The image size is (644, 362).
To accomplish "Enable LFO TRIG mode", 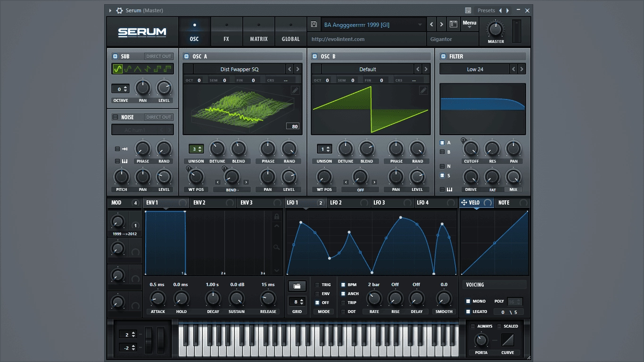I will [x=317, y=285].
